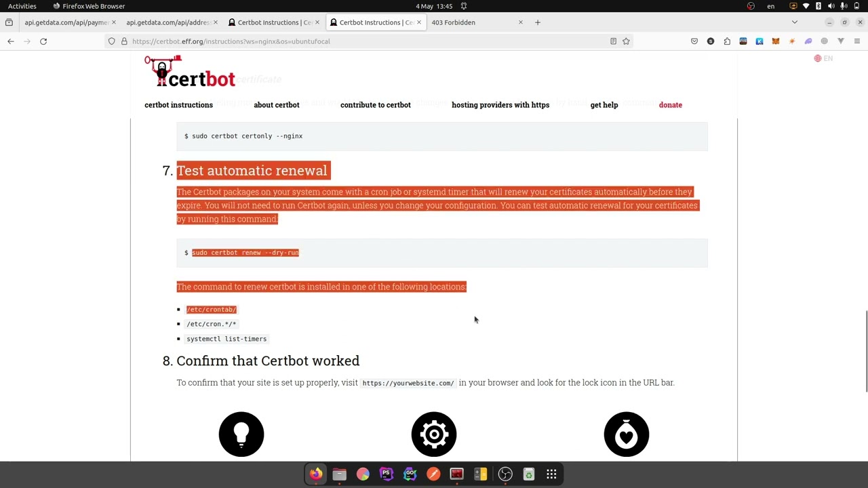This screenshot has height=488, width=868.
Task: Reload the page with the refresh icon
Action: [43, 41]
